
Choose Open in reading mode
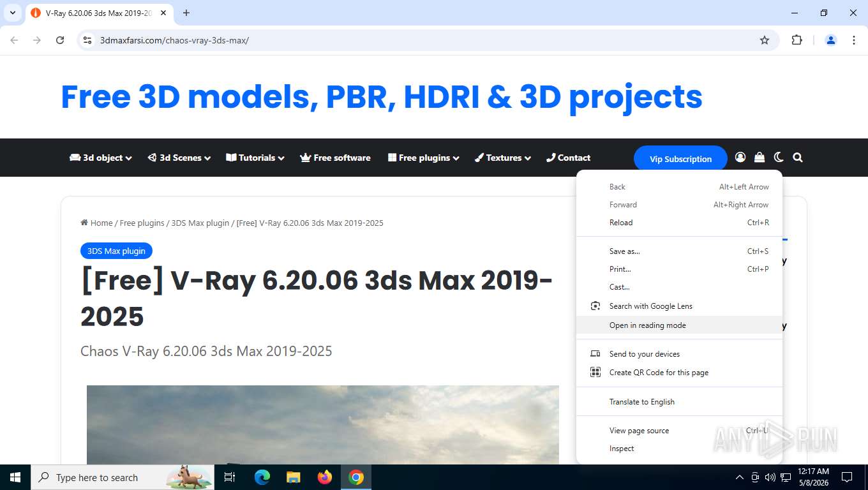[x=679, y=325]
